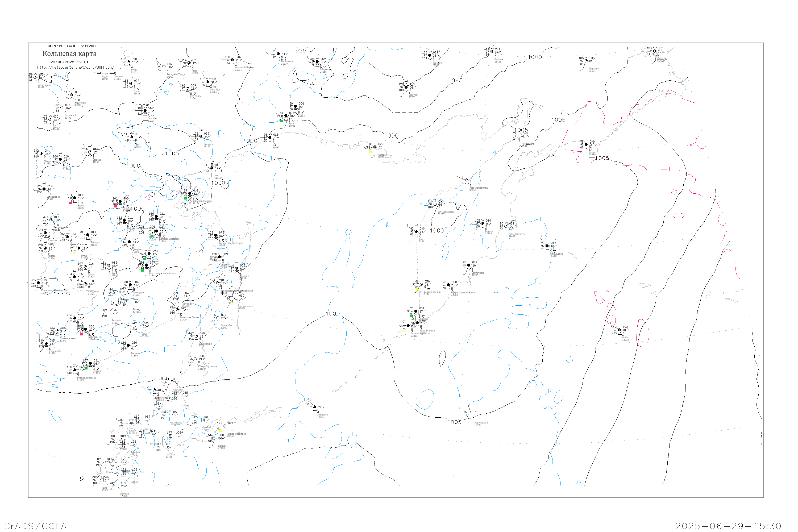Click the Охотский Перевоз station circle
Screen dimensions: 798x532
click(x=233, y=60)
